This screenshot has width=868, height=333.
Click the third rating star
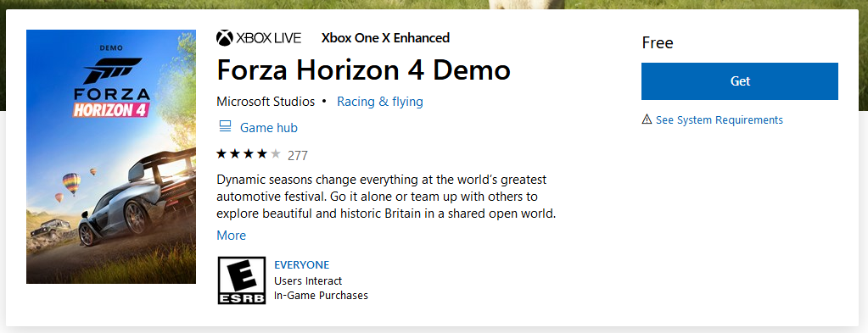(249, 154)
